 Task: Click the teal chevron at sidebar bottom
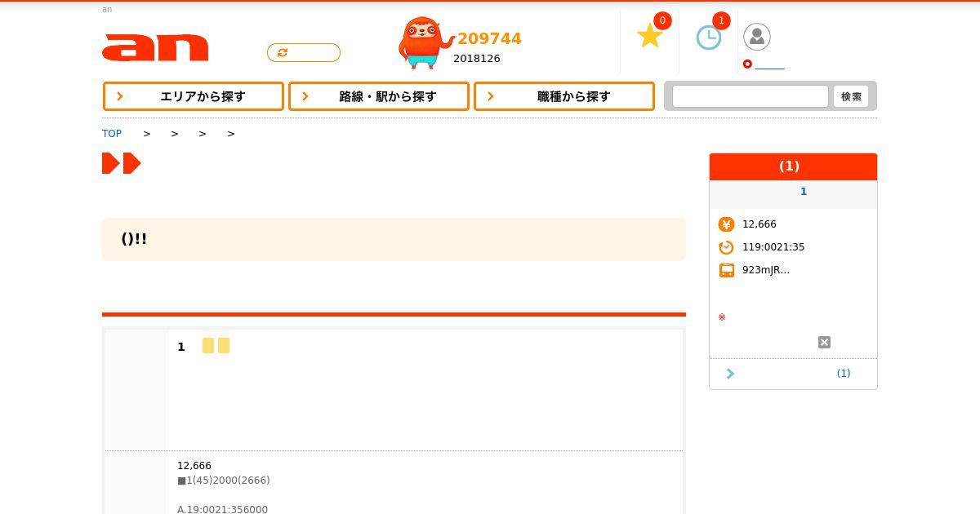[x=730, y=374]
